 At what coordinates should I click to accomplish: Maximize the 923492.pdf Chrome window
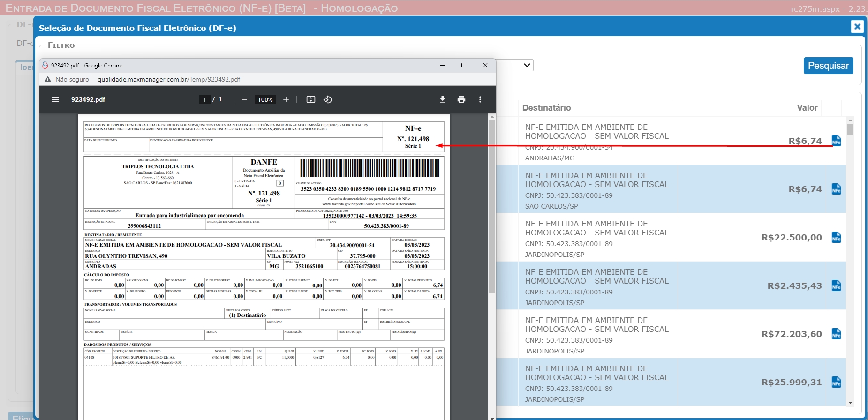pyautogui.click(x=464, y=65)
